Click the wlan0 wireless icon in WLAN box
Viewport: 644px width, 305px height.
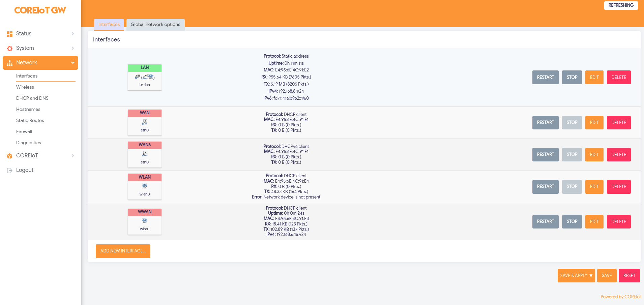point(145,186)
